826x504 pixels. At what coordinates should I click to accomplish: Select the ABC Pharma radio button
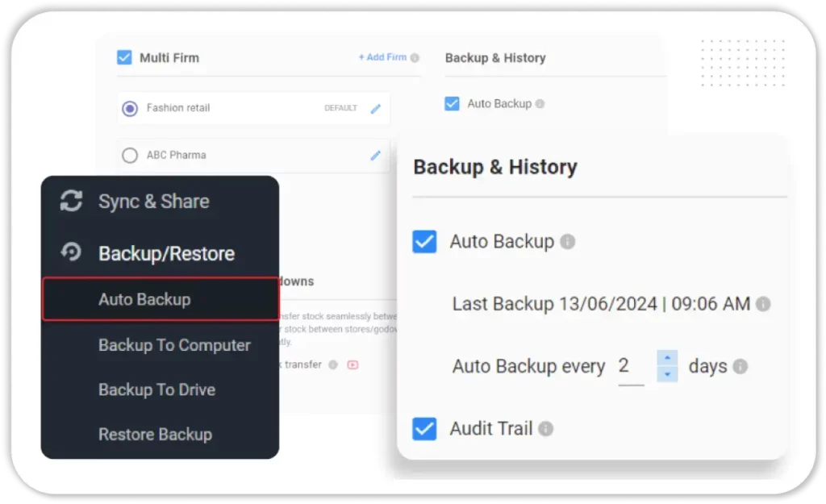(130, 156)
